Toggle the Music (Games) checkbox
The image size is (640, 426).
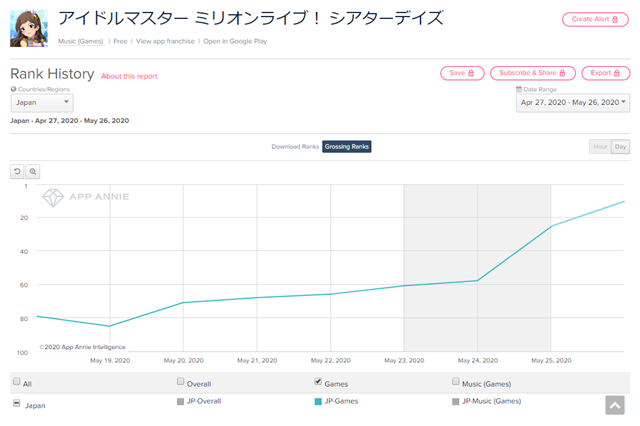456,381
